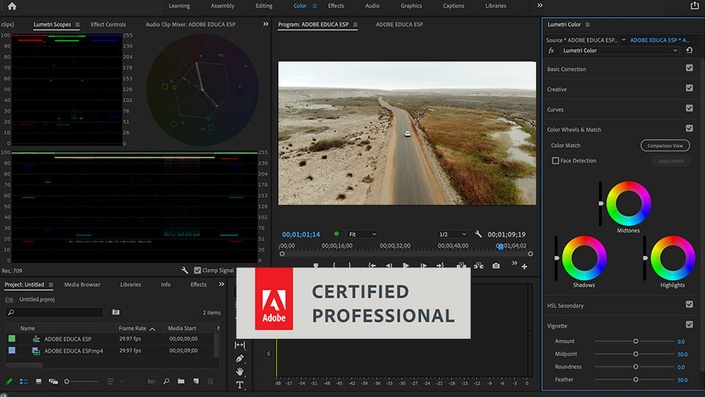Screen dimensions: 705x397
Task: Click the Apply Match button
Action: coord(671,161)
